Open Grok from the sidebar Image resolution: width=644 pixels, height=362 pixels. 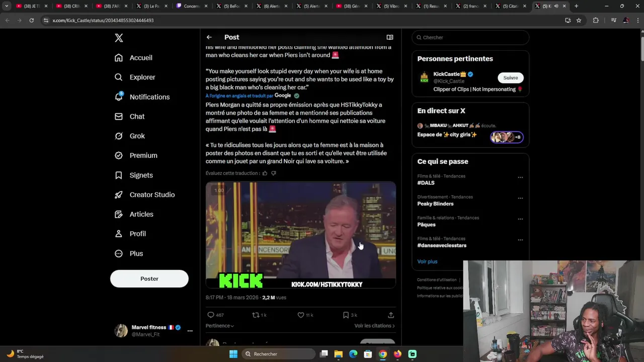coord(129,136)
